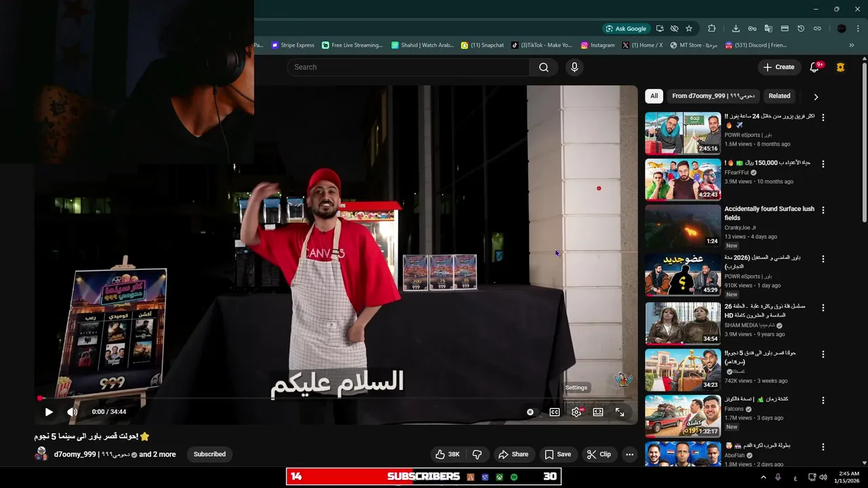This screenshot has height=488, width=868.
Task: Click the install app icon in address bar
Action: click(x=660, y=28)
